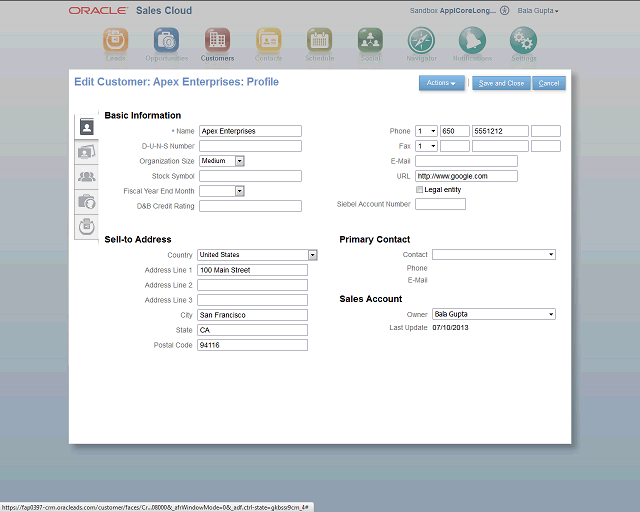
Task: Click the Oracle logo
Action: click(x=98, y=11)
